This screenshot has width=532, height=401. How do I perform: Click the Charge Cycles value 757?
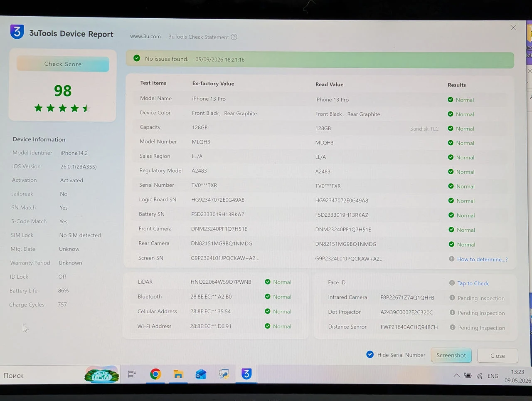[62, 304]
